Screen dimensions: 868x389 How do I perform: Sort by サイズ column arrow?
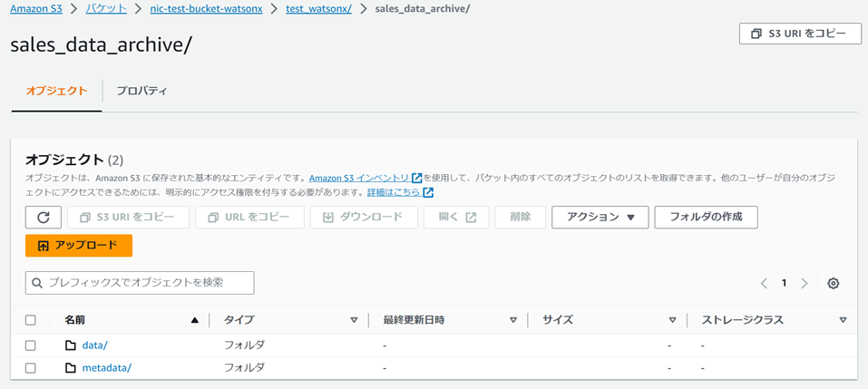point(673,320)
